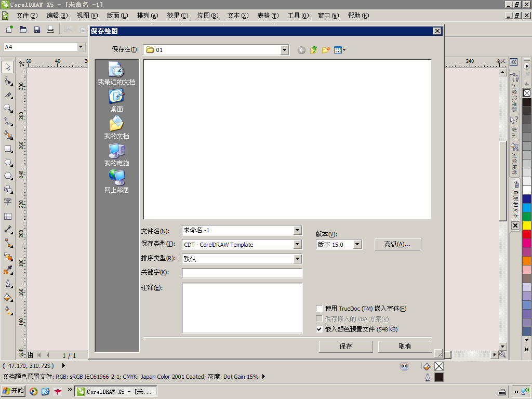Open Desktop location in save dialog
Image resolution: width=532 pixels, height=399 pixels.
(x=116, y=100)
